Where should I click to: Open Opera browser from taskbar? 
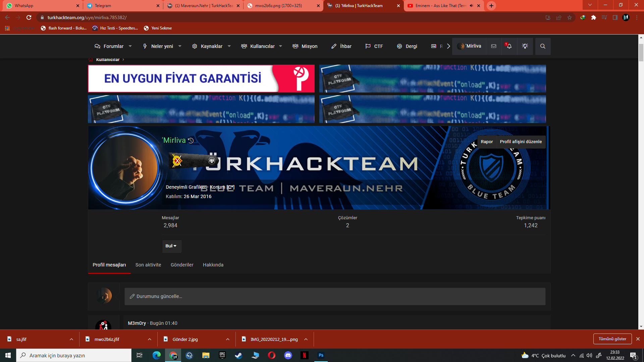(272, 355)
